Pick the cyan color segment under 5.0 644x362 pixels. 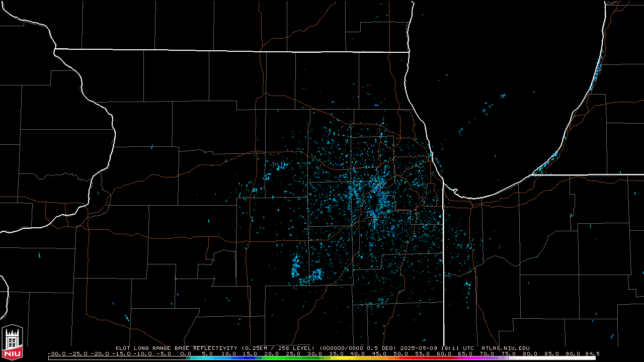[208, 358]
